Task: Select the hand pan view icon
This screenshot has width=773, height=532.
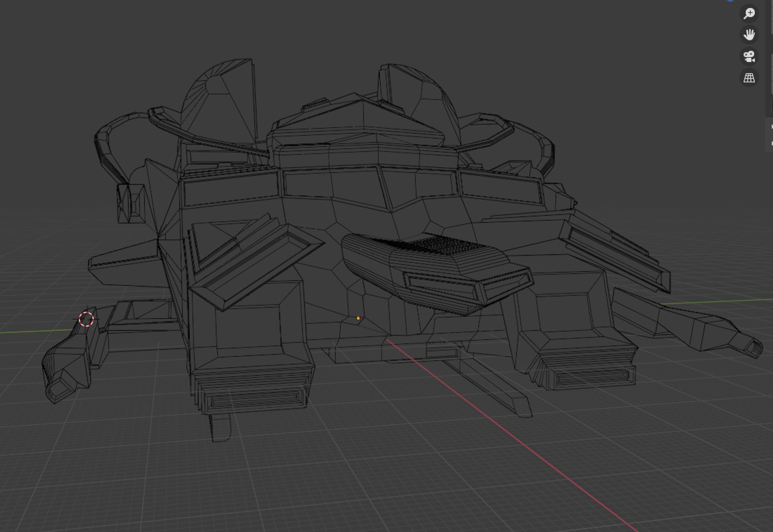Action: (749, 34)
